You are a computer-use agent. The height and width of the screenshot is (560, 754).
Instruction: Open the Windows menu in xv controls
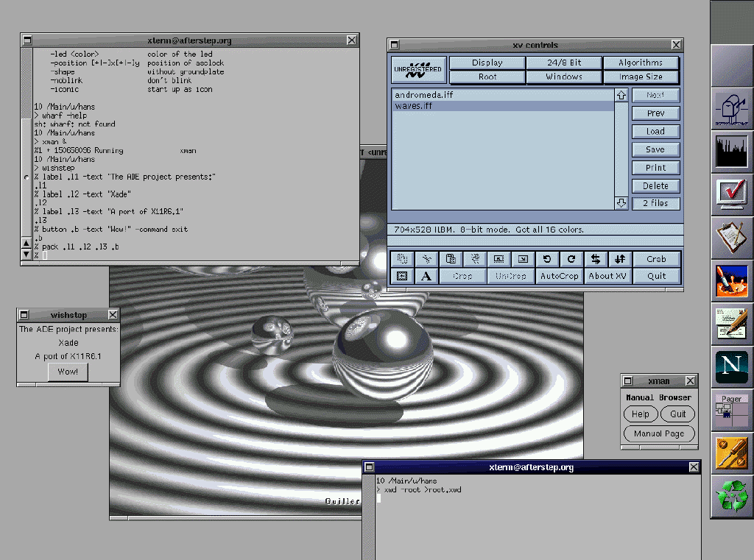(x=564, y=77)
